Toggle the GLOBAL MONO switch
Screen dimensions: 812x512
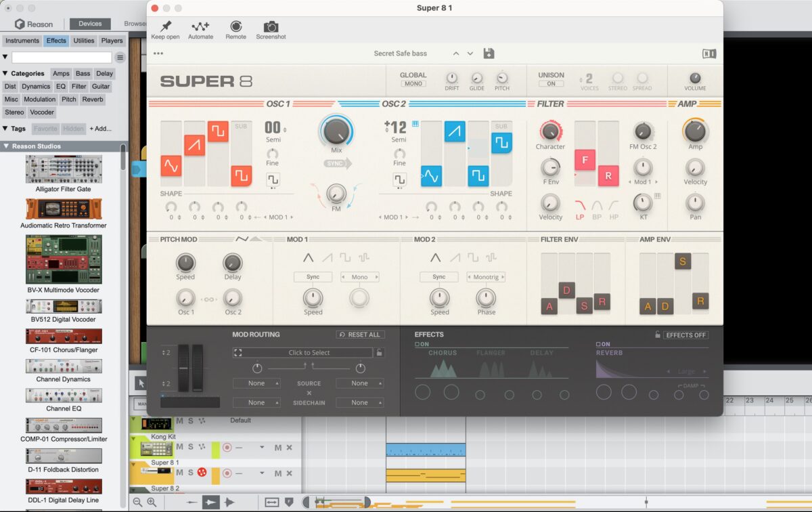(x=413, y=83)
